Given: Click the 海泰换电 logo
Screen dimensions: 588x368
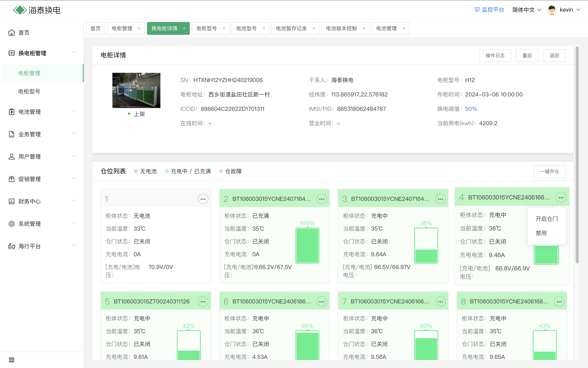Looking at the screenshot, I should (37, 10).
